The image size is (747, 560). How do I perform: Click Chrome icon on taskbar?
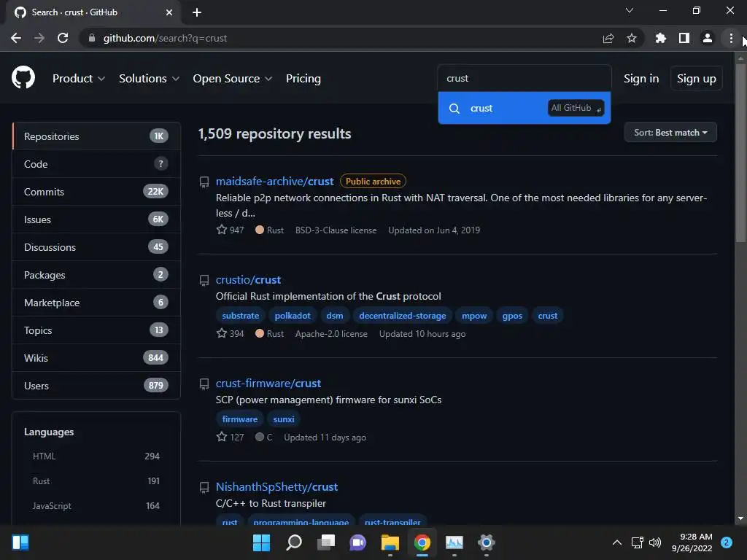click(422, 542)
